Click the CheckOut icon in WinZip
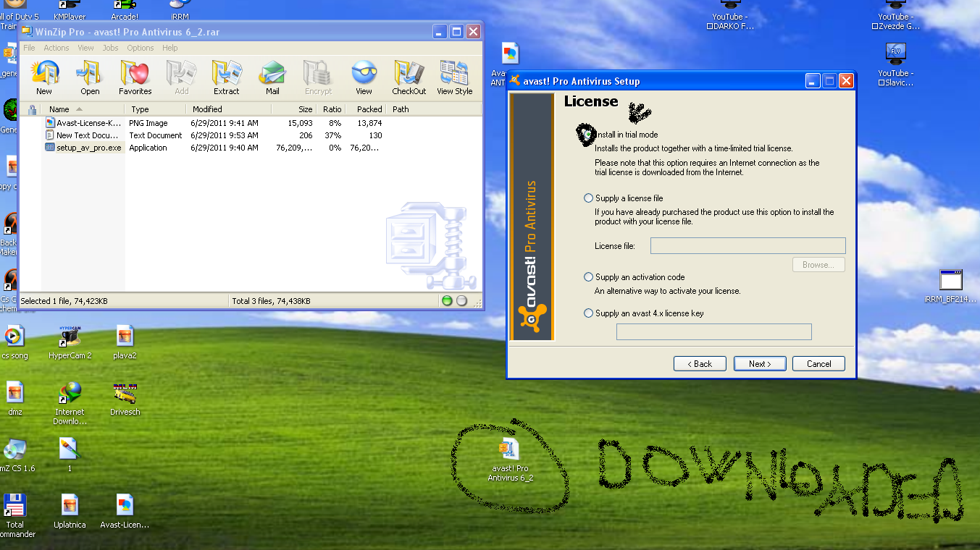 [x=409, y=77]
